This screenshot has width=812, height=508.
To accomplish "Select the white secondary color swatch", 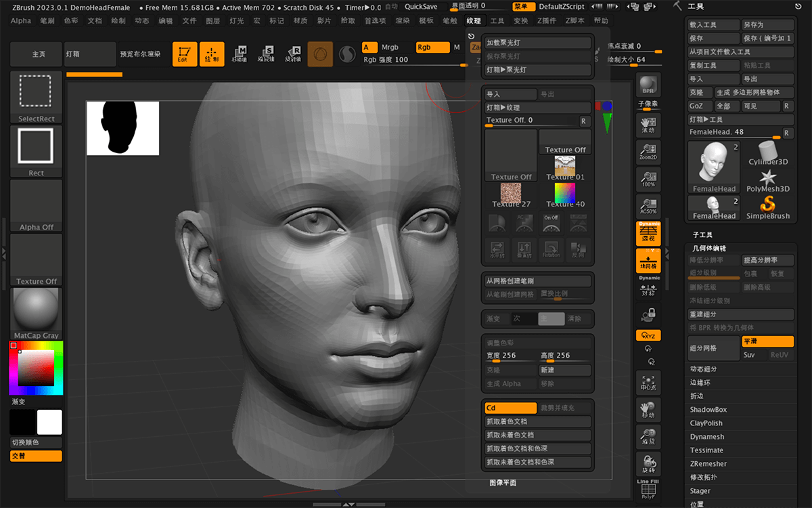I will point(49,422).
